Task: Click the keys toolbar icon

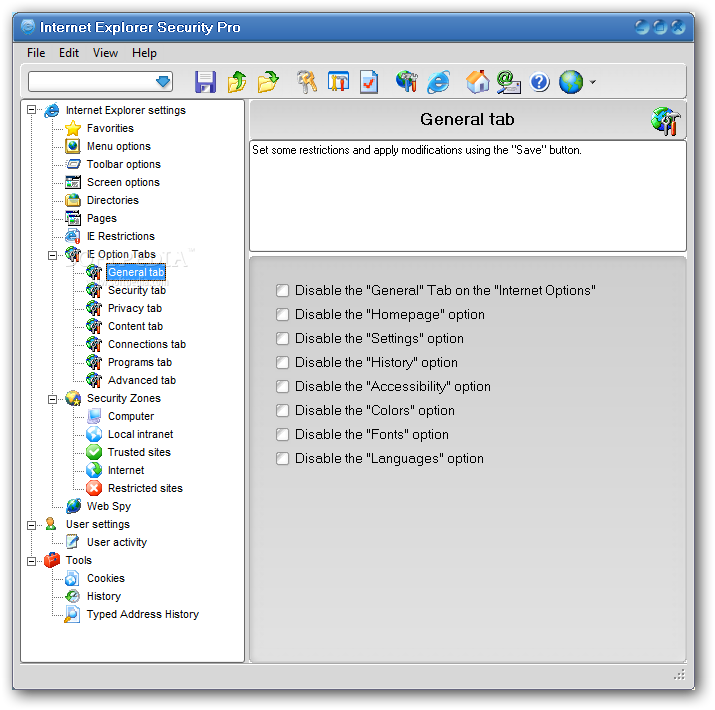Action: [x=307, y=83]
